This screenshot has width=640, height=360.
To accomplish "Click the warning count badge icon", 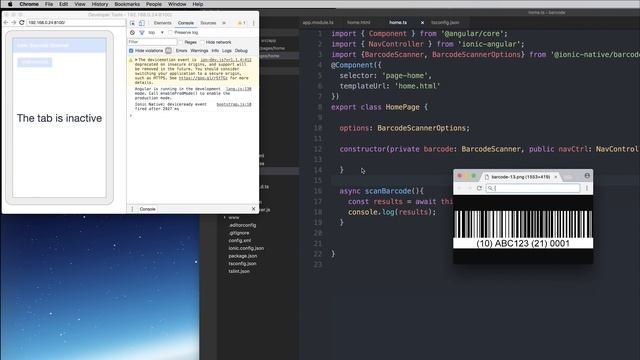I will [241, 23].
